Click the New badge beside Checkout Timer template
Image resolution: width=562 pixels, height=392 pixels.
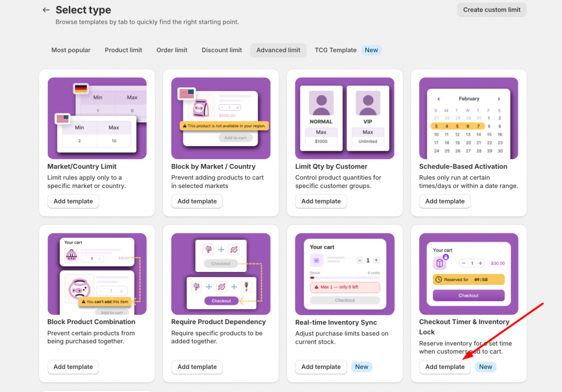[x=485, y=367]
